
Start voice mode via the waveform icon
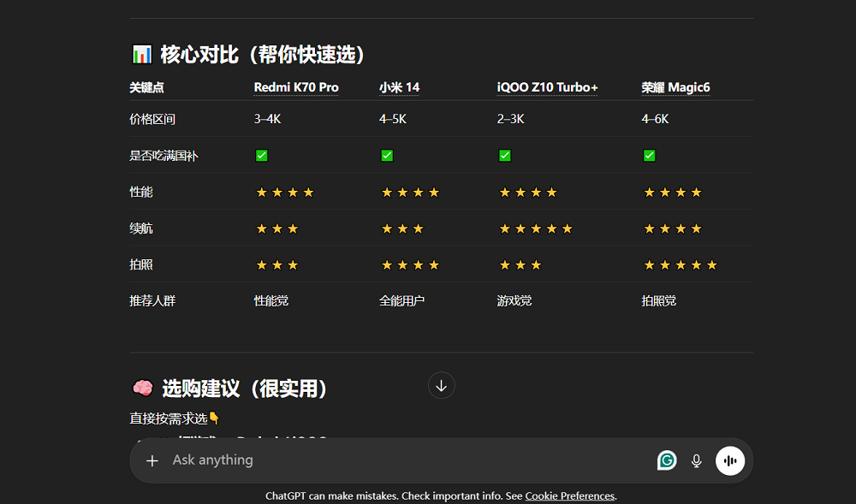coord(730,460)
